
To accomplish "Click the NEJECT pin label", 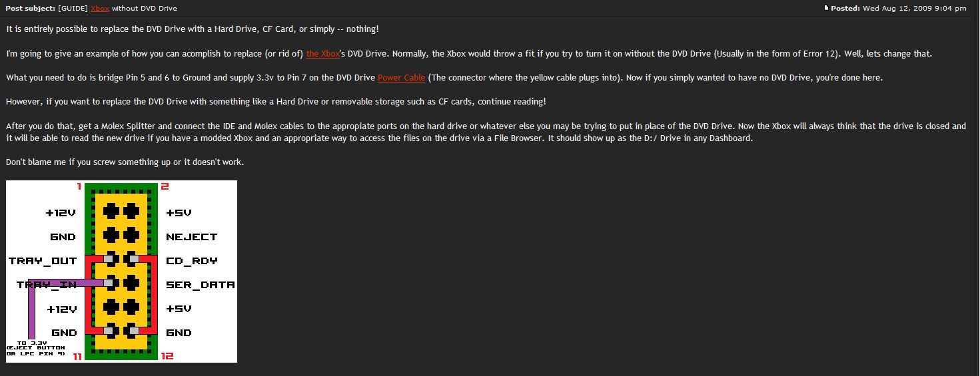I will (x=192, y=237).
